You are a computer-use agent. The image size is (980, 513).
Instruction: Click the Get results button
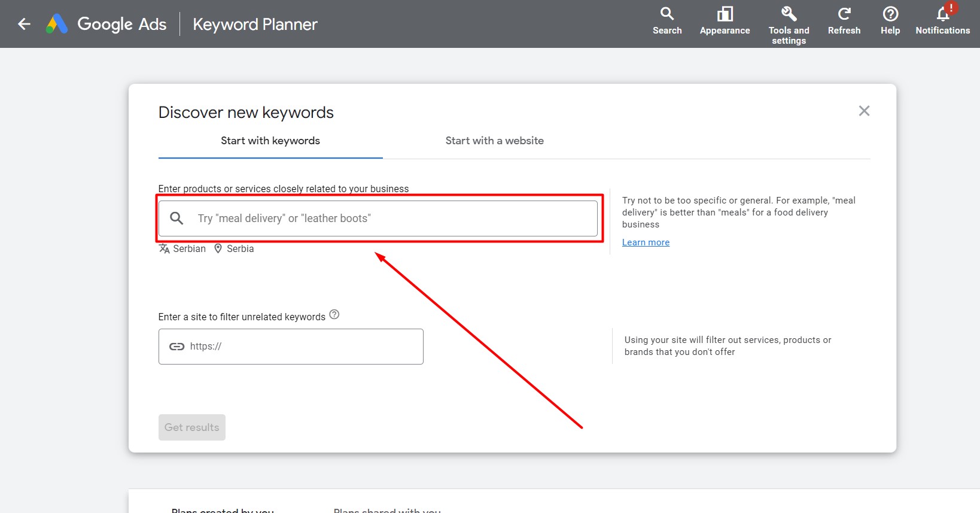(x=192, y=427)
